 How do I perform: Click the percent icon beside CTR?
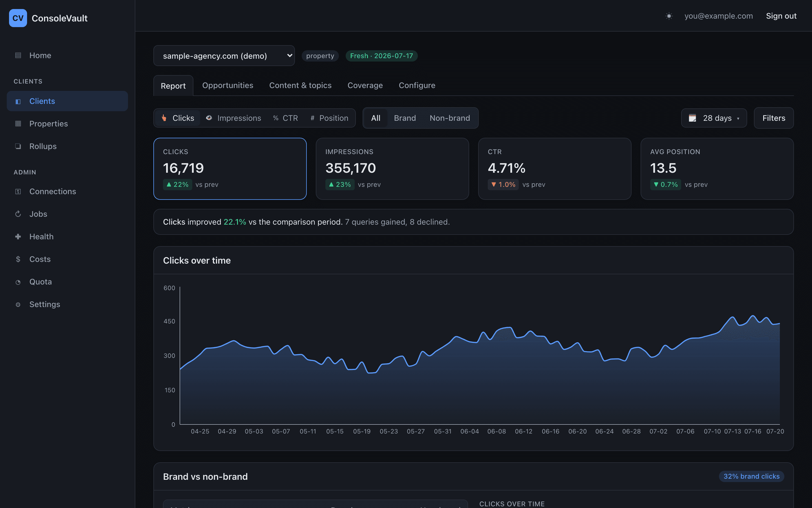click(275, 118)
